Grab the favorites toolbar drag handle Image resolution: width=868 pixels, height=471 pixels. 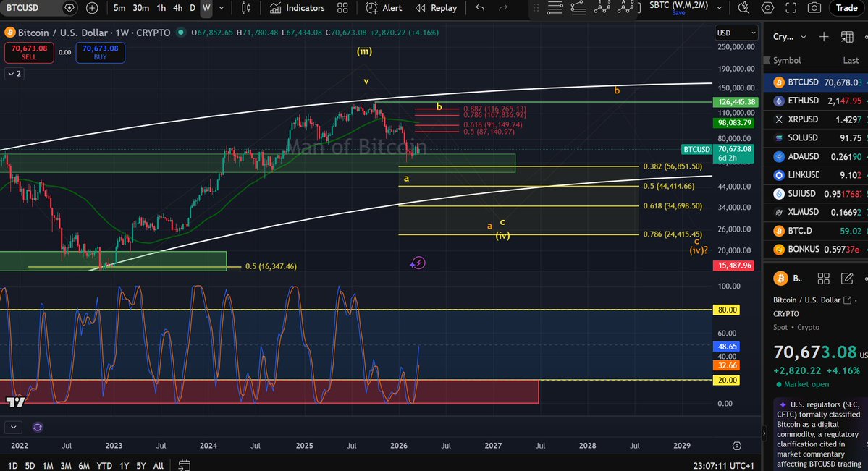536,8
